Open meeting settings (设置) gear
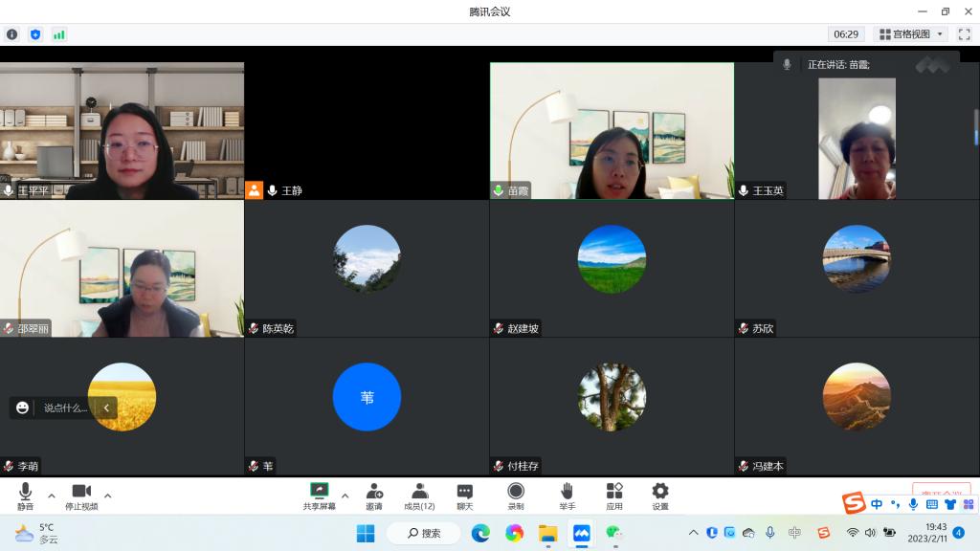 pyautogui.click(x=660, y=495)
